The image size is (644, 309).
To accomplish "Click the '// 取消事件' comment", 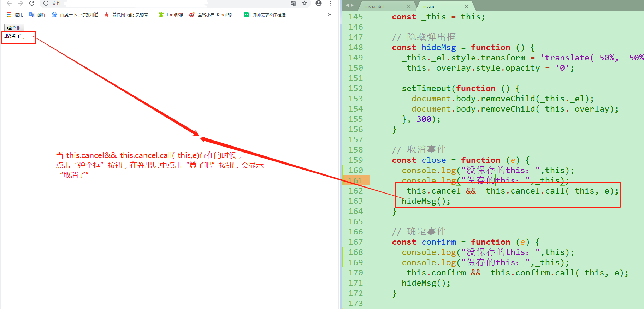I will point(419,150).
